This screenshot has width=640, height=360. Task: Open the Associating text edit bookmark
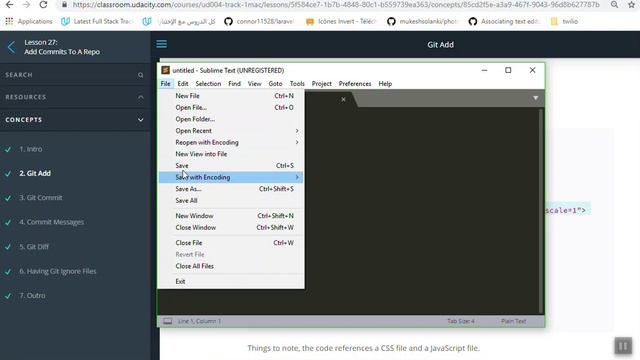tap(504, 21)
